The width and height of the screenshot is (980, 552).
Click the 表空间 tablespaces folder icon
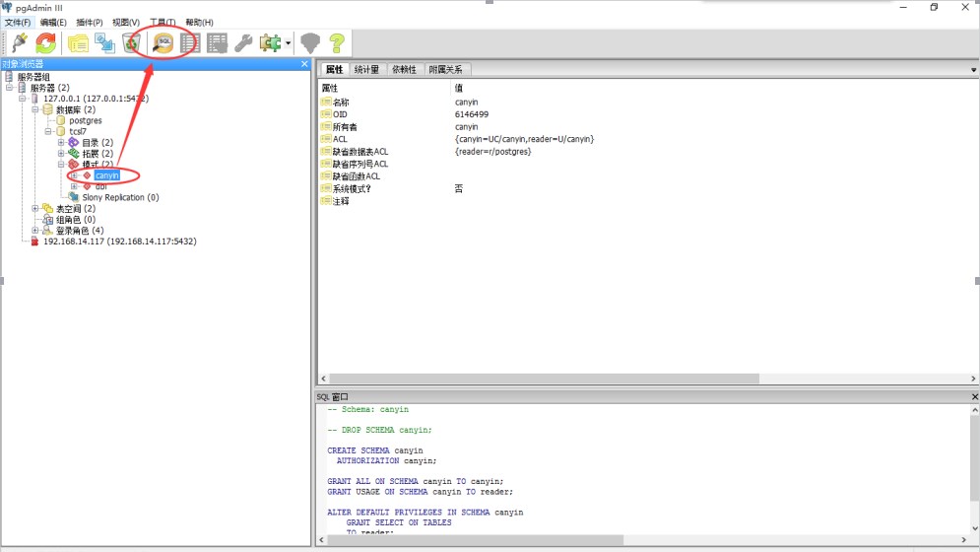pos(47,208)
